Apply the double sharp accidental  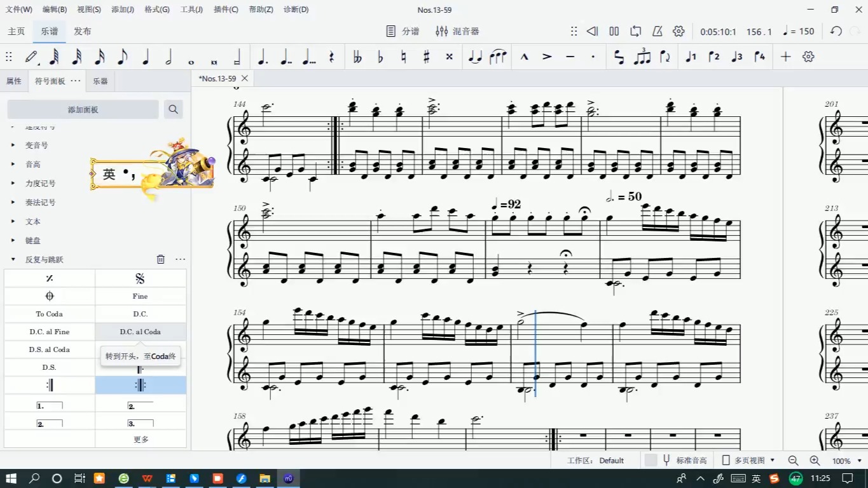pos(449,57)
